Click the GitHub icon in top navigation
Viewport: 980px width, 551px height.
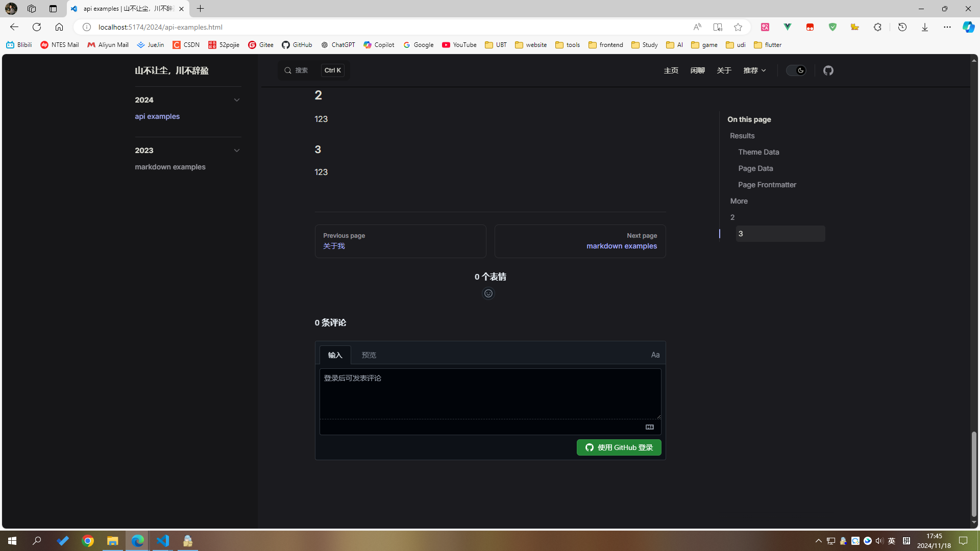(x=828, y=70)
